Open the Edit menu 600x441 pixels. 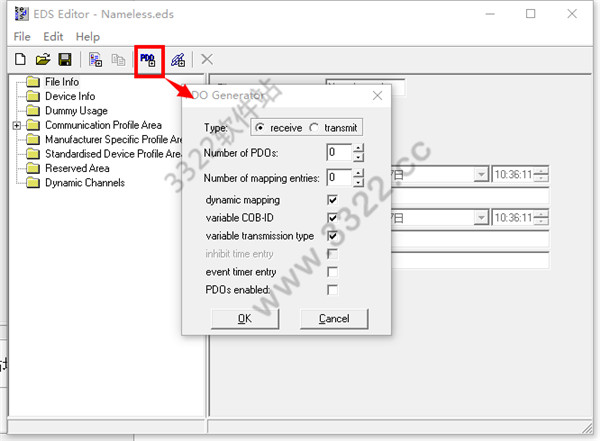pos(53,37)
